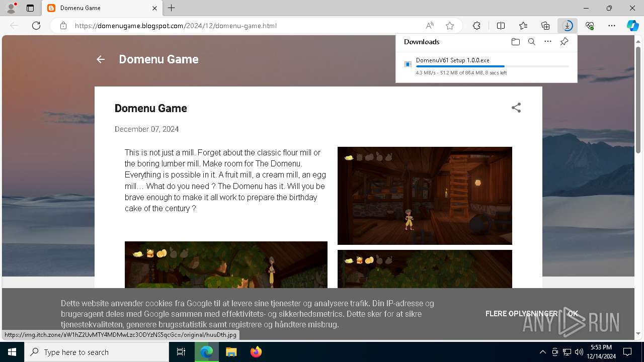
Task: Click the Domenu Game post heading
Action: pos(151,108)
